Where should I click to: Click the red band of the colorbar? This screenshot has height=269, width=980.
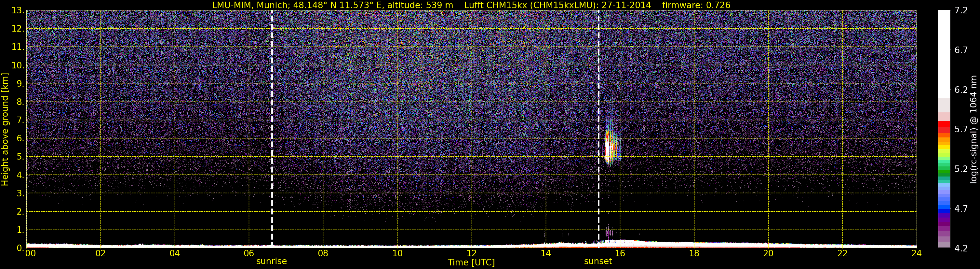tap(944, 126)
